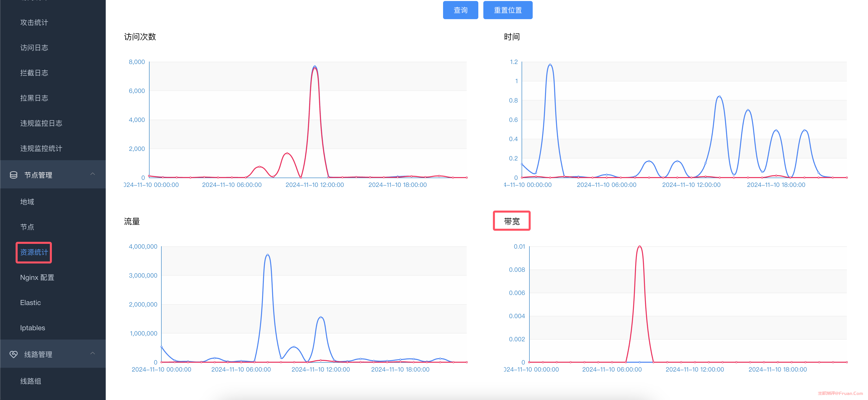The image size is (868, 400).
Task: Click 2024-11-10 12:00:00 label under 流量 chart
Action: [320, 369]
